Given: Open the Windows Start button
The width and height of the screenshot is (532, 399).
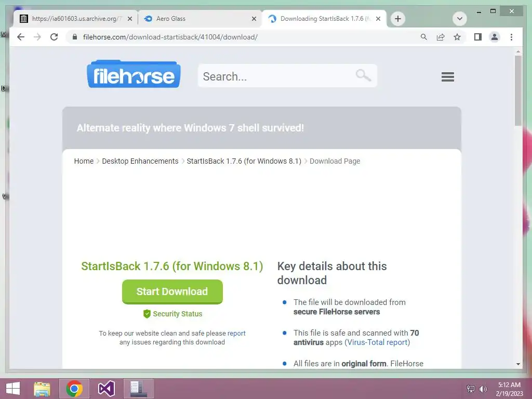Looking at the screenshot, I should coord(13,389).
